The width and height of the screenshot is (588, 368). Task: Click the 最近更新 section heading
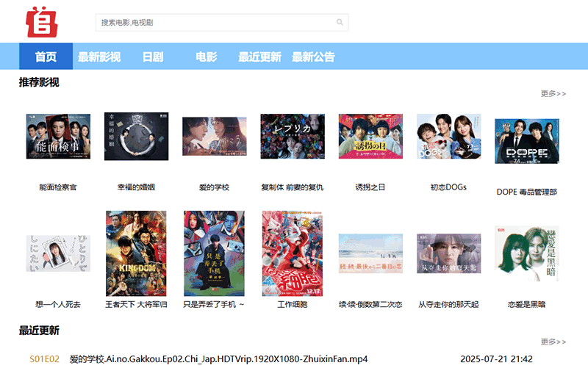(39, 330)
